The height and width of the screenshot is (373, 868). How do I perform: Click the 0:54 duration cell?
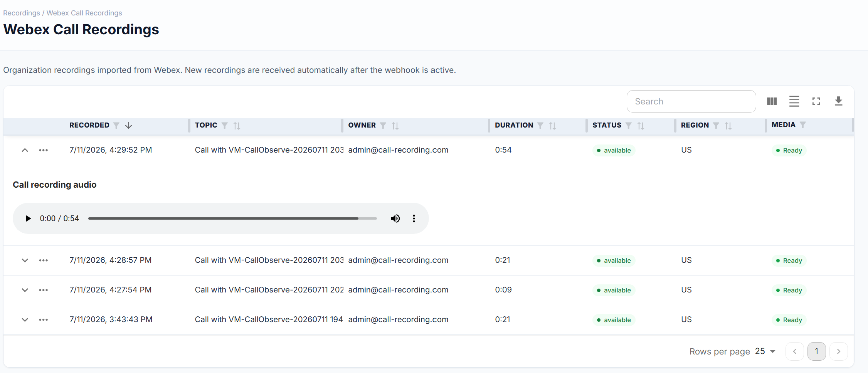click(503, 150)
